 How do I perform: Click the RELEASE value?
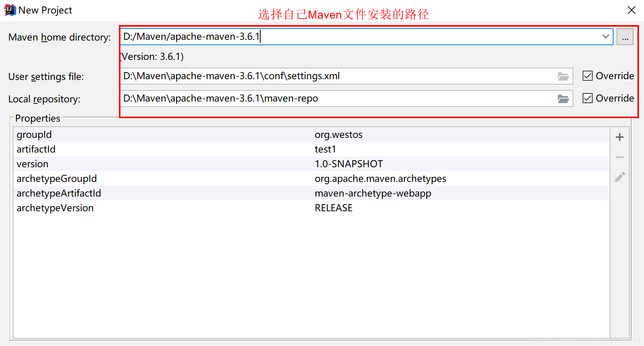pyautogui.click(x=334, y=208)
